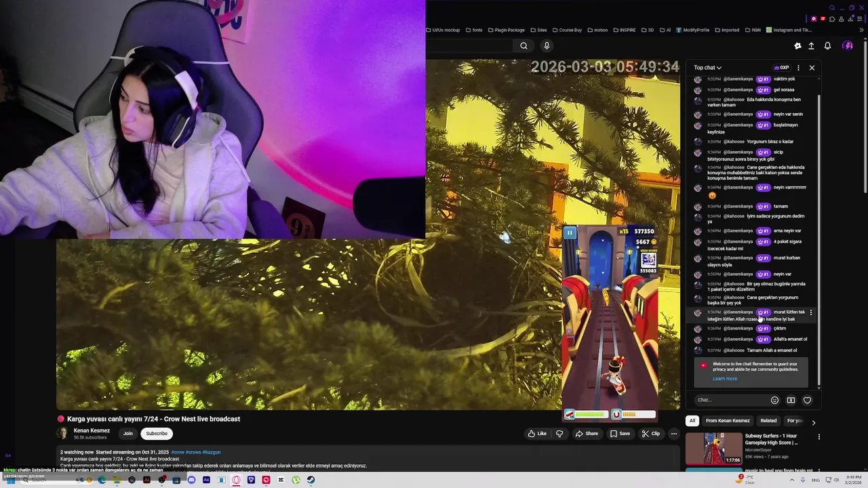This screenshot has height=488, width=868.
Task: Open the Learn more chat guidelines link
Action: [725, 378]
